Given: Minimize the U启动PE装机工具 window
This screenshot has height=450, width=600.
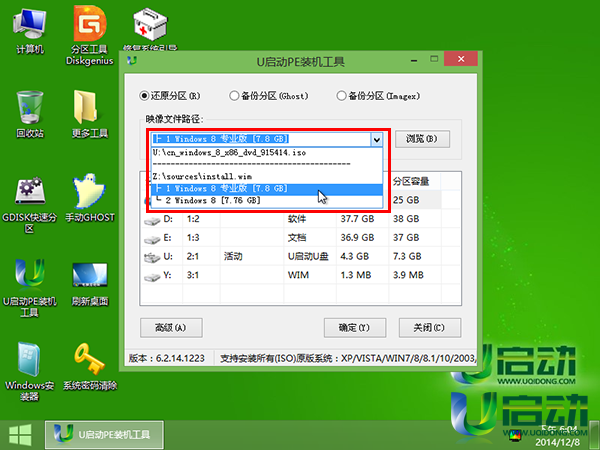Looking at the screenshot, I should pyautogui.click(x=414, y=60).
